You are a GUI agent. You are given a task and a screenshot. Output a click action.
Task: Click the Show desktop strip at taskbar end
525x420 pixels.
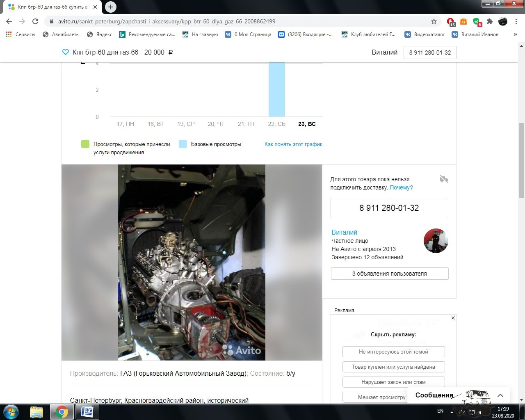[x=522, y=412]
